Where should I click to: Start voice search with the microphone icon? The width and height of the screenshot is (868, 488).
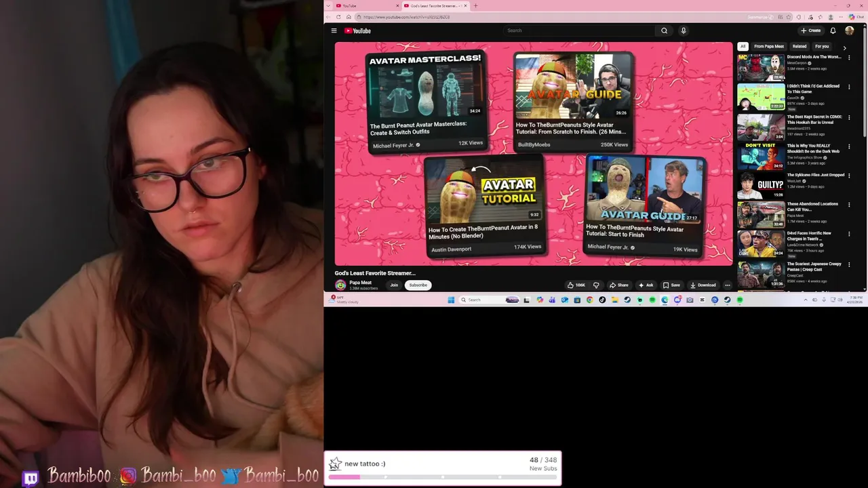click(683, 30)
